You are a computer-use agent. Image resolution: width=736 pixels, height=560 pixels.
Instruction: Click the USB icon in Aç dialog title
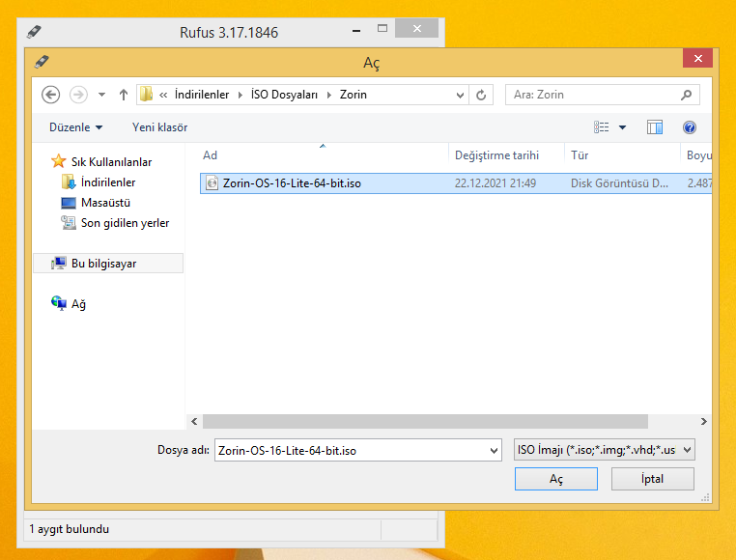tap(42, 62)
